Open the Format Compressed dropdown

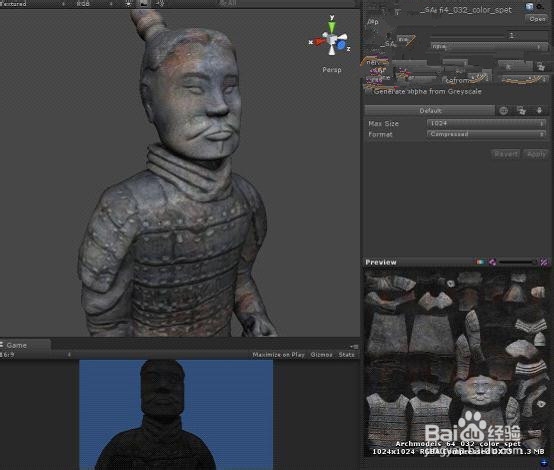486,134
